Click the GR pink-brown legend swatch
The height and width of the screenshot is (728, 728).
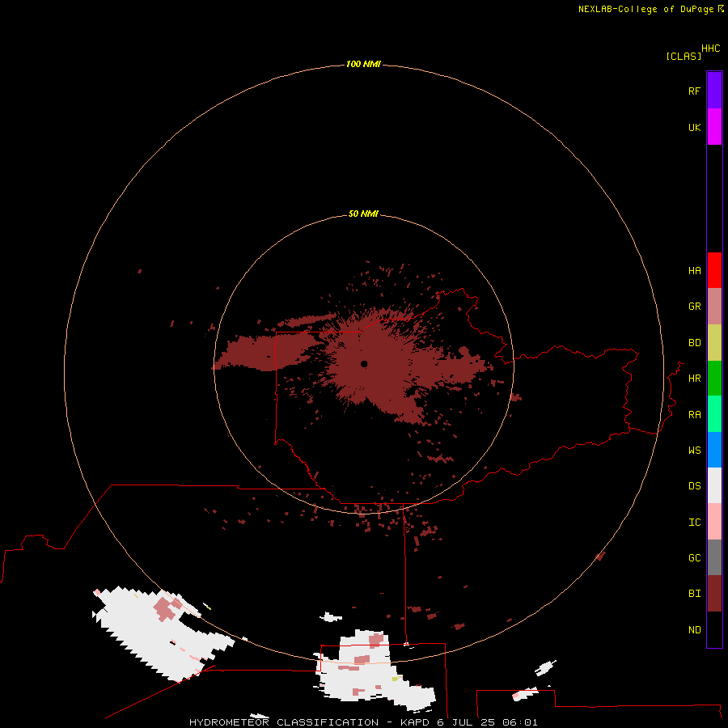714,307
